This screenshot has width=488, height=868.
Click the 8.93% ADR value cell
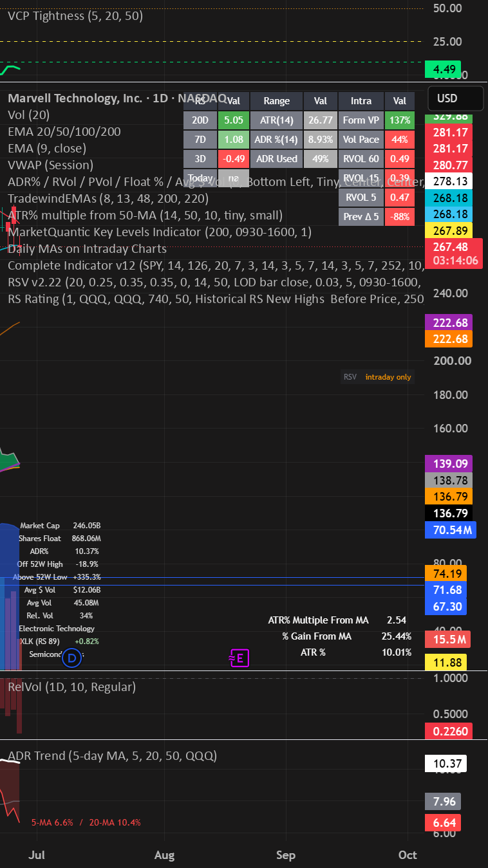click(x=321, y=139)
